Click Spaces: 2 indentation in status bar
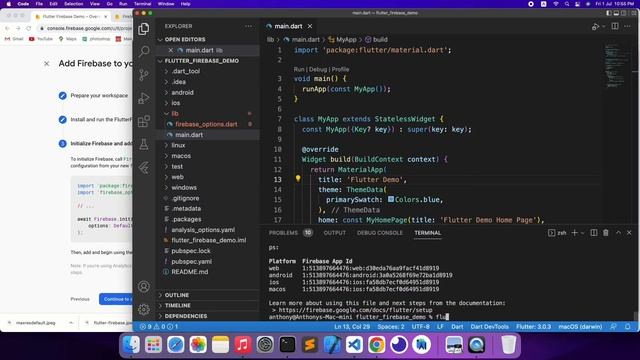The image size is (640, 360). tap(391, 327)
